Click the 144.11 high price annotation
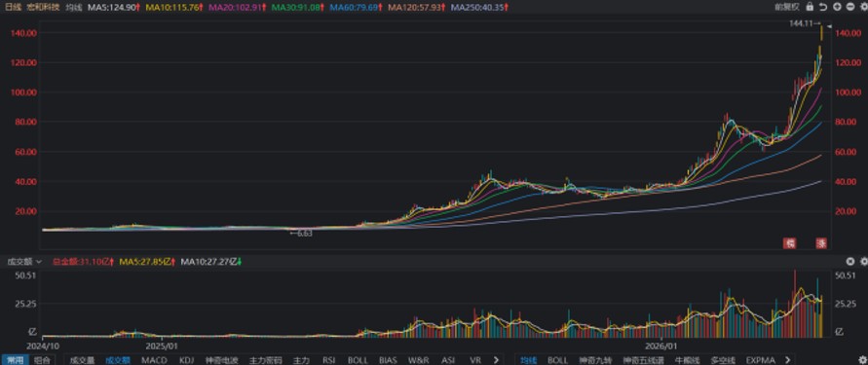868x365 pixels. pos(806,23)
